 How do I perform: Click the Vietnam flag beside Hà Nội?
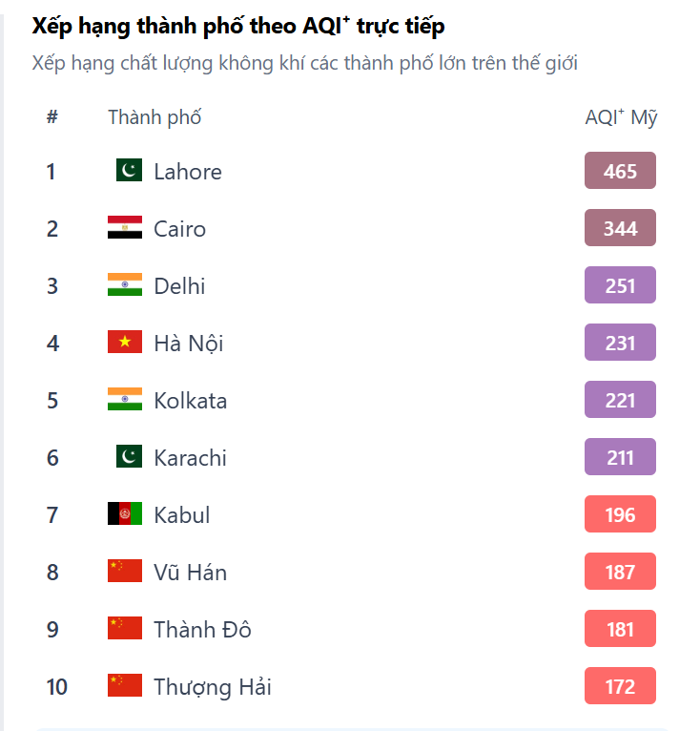(125, 343)
